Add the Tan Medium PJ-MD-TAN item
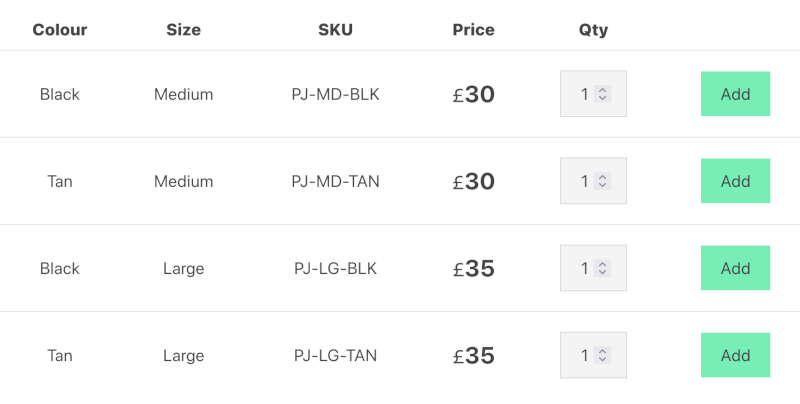 [x=735, y=181]
